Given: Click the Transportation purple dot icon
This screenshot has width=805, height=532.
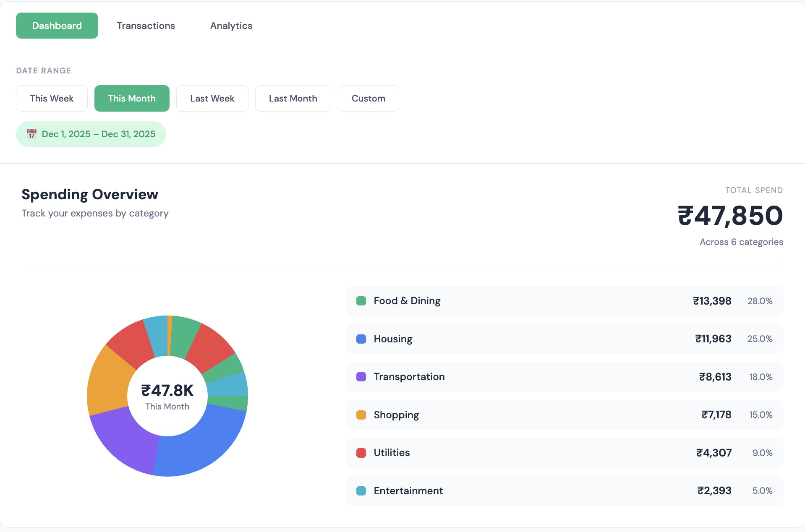Looking at the screenshot, I should click(x=361, y=377).
